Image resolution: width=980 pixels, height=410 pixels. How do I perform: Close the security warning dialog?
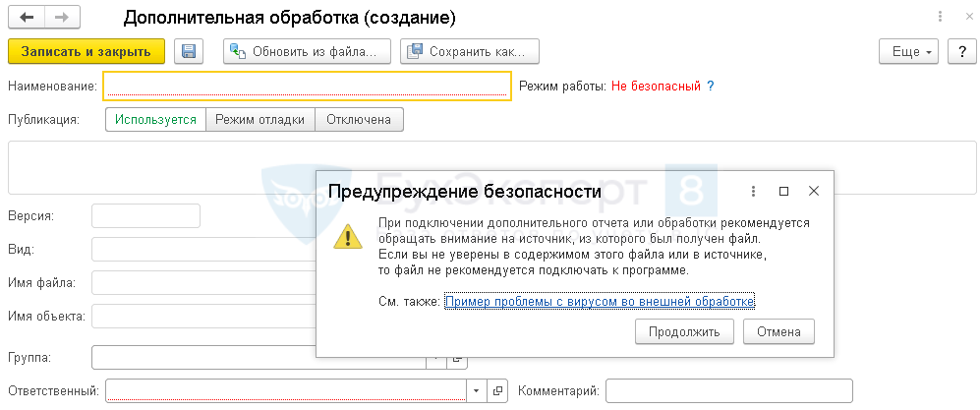pos(813,191)
